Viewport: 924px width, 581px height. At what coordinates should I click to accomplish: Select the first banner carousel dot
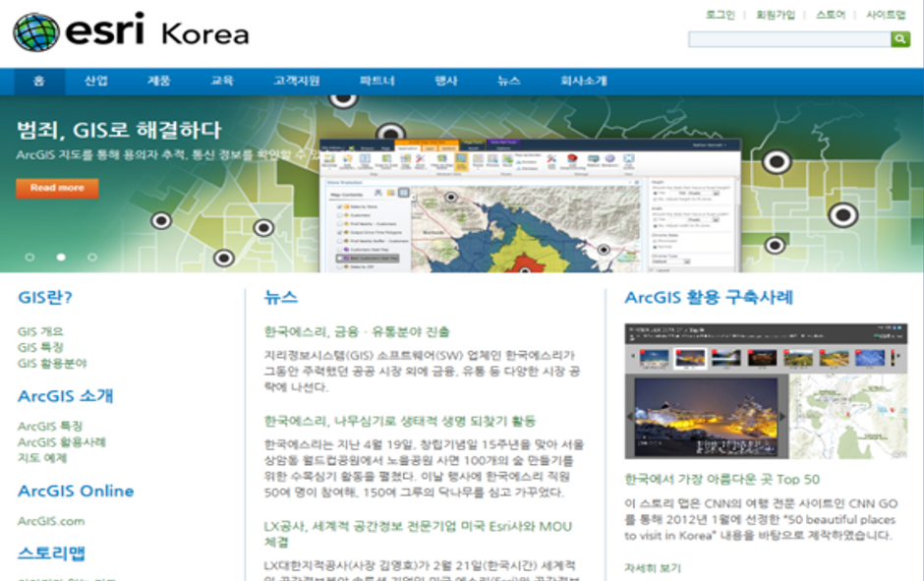[29, 257]
